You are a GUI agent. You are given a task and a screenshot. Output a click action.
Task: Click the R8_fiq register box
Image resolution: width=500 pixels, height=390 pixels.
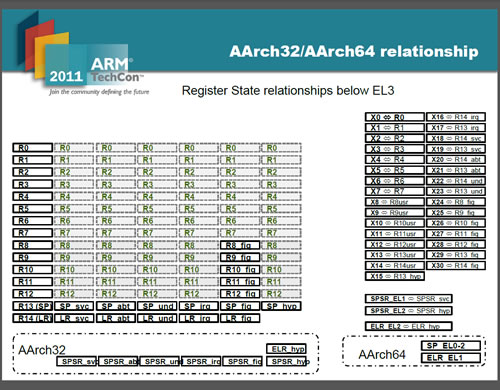tap(240, 245)
